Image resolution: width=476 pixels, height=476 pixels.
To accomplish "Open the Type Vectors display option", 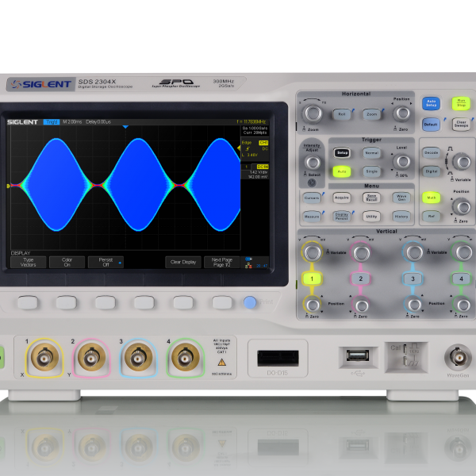I will pyautogui.click(x=28, y=262).
